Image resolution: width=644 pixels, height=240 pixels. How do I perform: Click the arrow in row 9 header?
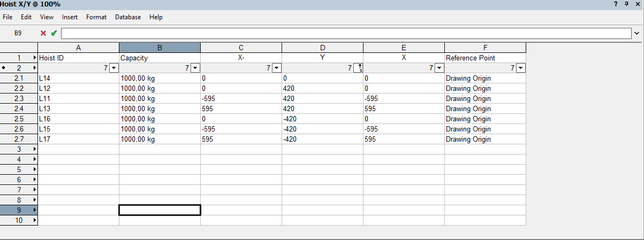tap(35, 210)
